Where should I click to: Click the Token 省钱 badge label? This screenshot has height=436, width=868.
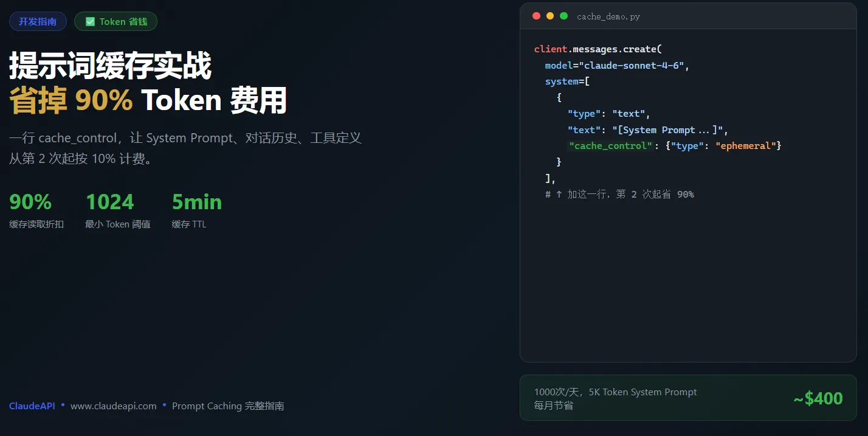tap(123, 22)
